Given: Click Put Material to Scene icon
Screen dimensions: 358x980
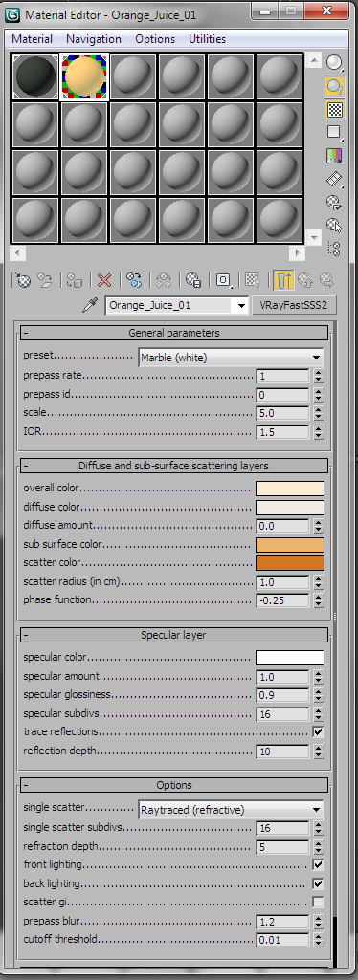Looking at the screenshot, I should (44, 280).
